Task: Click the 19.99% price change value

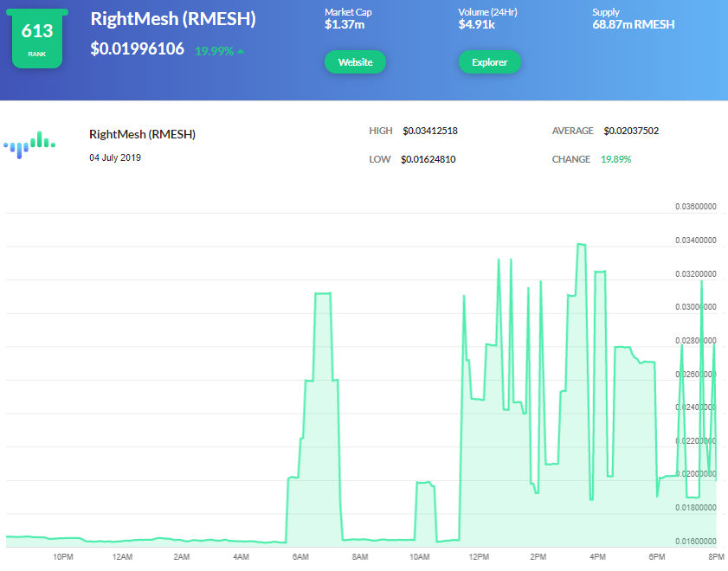Action: click(214, 51)
